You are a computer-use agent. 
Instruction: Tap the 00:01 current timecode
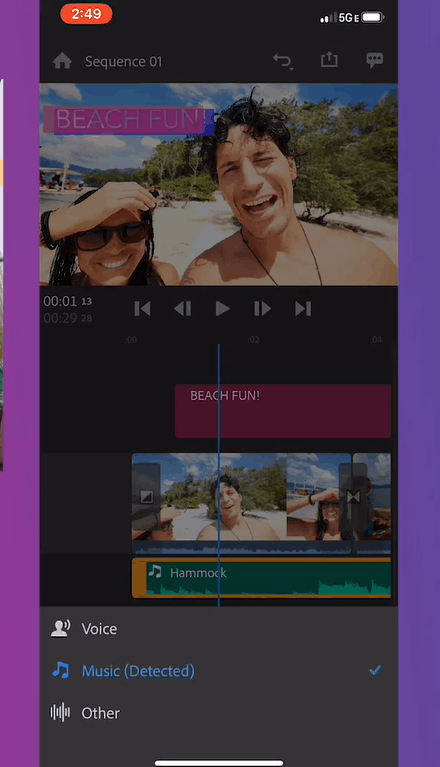point(67,301)
